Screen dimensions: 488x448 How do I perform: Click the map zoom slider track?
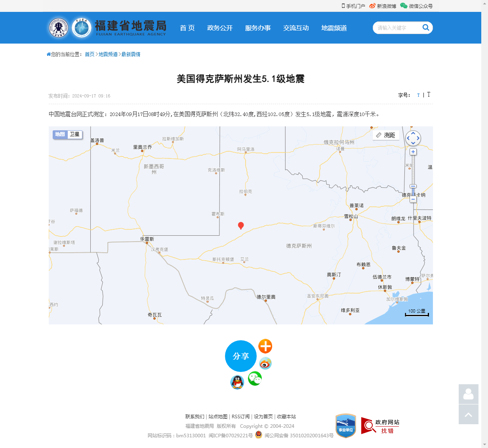pos(413,170)
